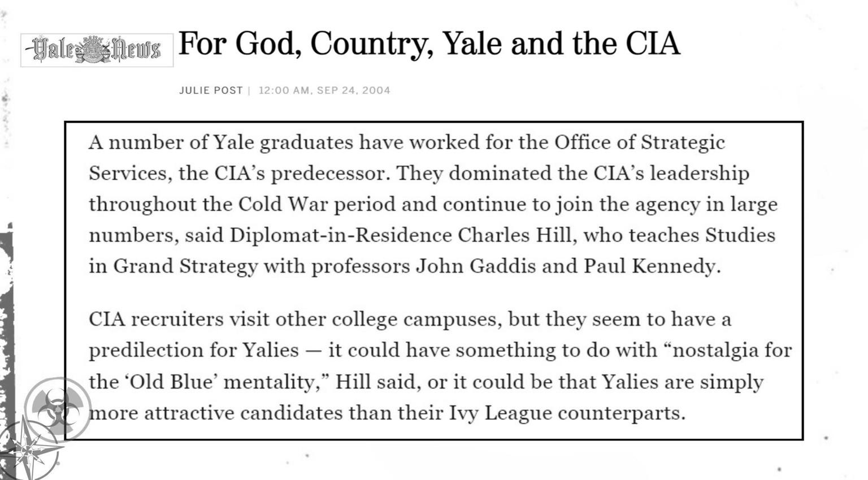Viewport: 868px width, 480px height.
Task: Click the words "CIA recruiters" starting paragraph two
Action: click(x=155, y=320)
